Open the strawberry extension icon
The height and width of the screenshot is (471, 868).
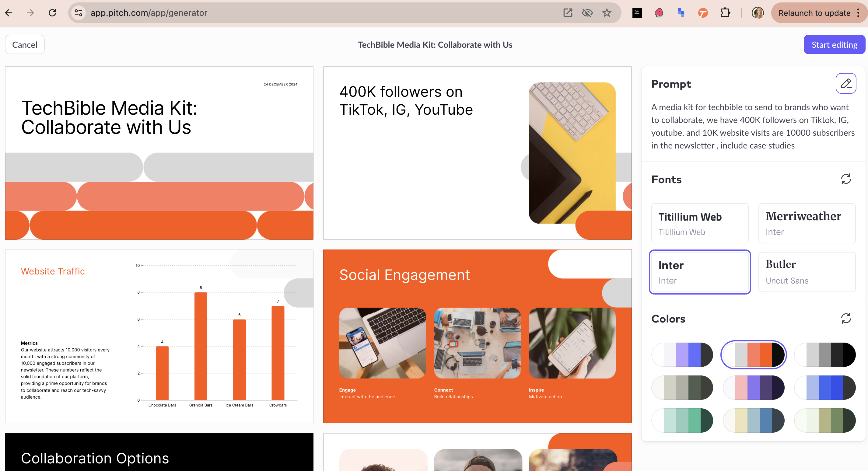(x=659, y=13)
